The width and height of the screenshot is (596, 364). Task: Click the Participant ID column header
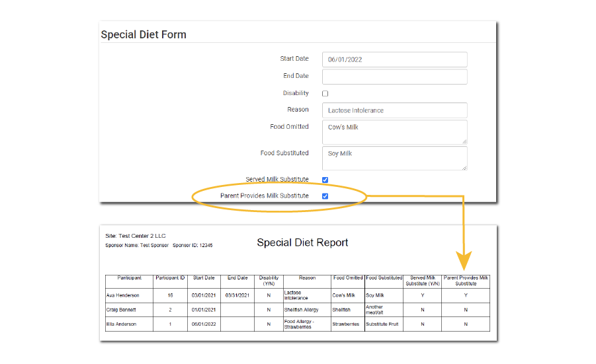[x=170, y=278]
